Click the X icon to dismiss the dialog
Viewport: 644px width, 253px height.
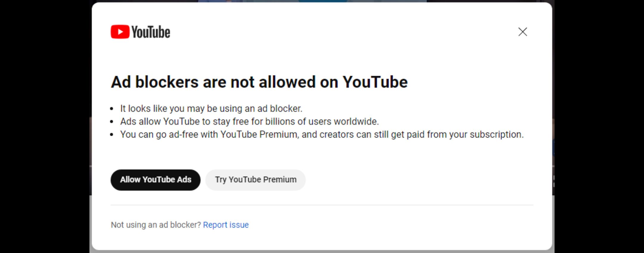[522, 32]
